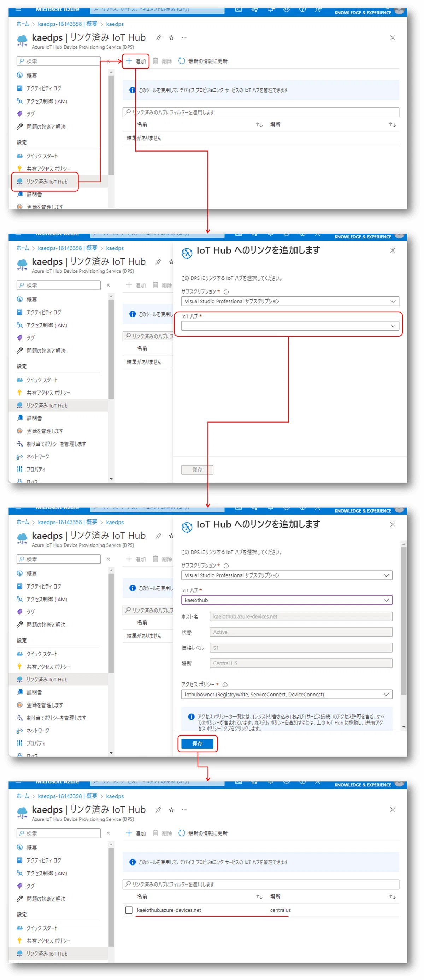The height and width of the screenshot is (980, 424).
Task: Close the link panel in second screenshot
Action: click(x=393, y=250)
